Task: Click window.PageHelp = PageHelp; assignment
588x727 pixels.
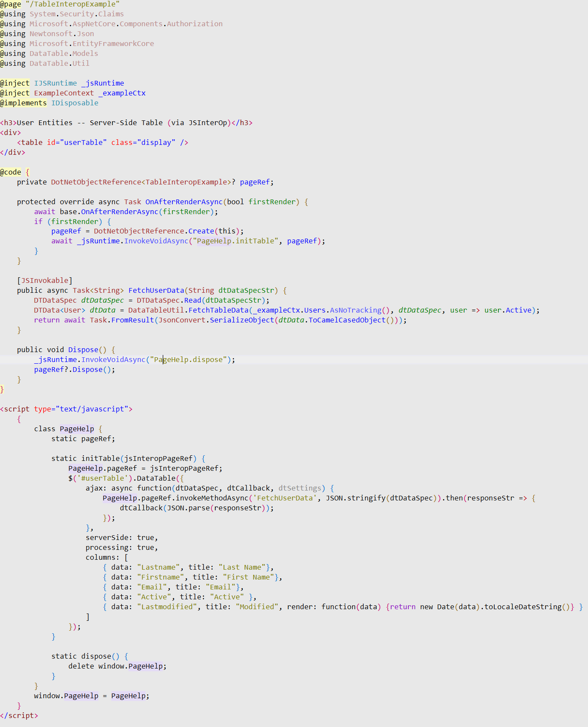Action: (92, 696)
